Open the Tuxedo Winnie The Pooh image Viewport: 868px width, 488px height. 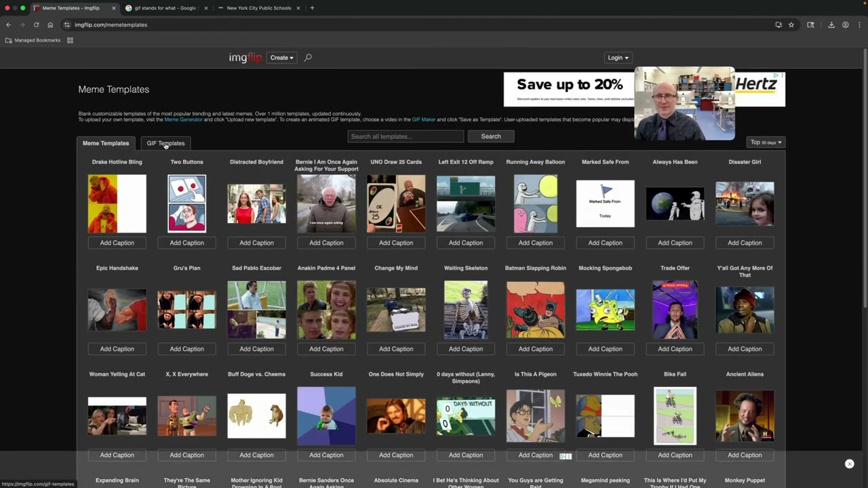pos(605,416)
